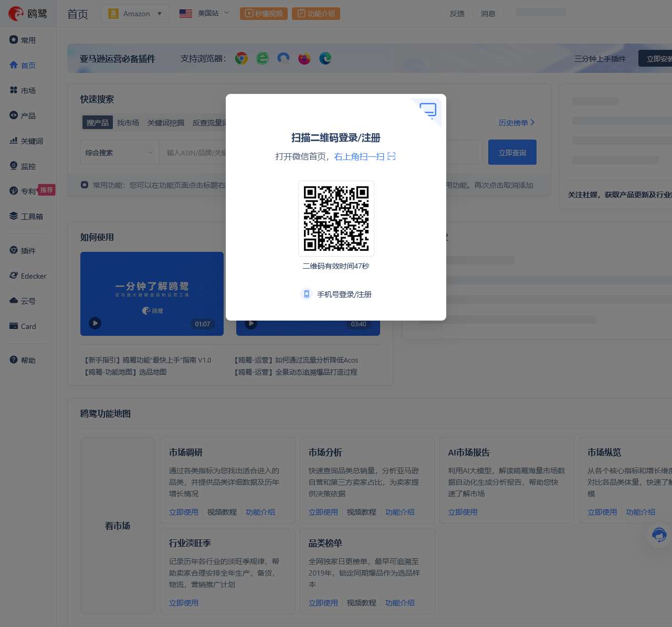Click the scan icon next to 右上角扫一扫
The width and height of the screenshot is (672, 627).
392,156
